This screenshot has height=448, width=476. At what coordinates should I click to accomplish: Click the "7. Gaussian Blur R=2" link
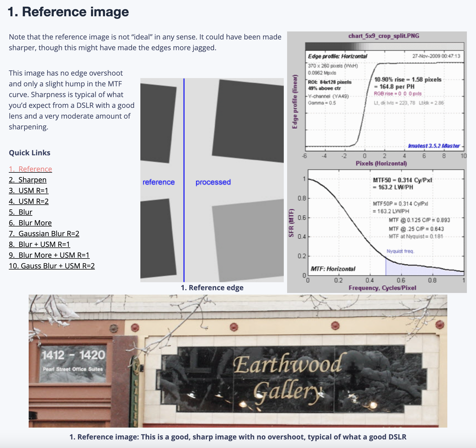pos(44,233)
